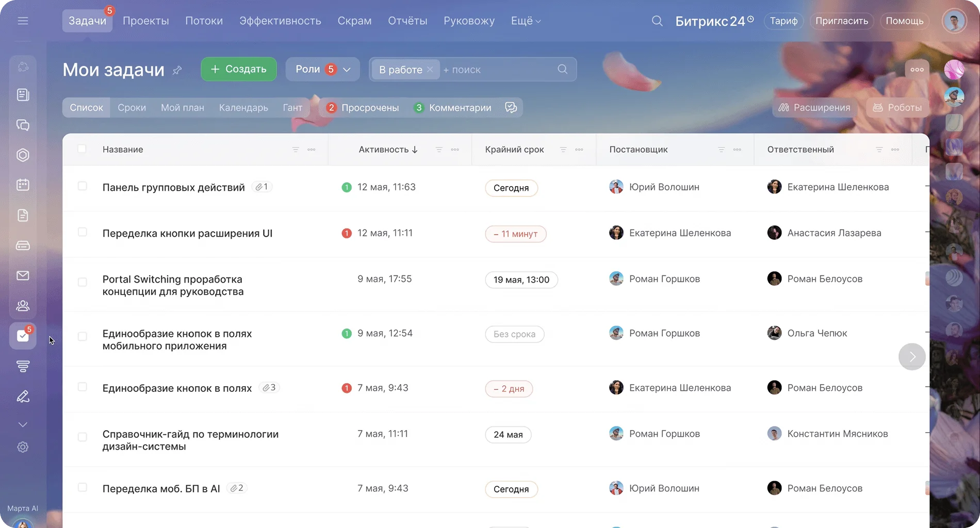The height and width of the screenshot is (528, 980).
Task: Click the Пригласить button
Action: [x=841, y=21]
